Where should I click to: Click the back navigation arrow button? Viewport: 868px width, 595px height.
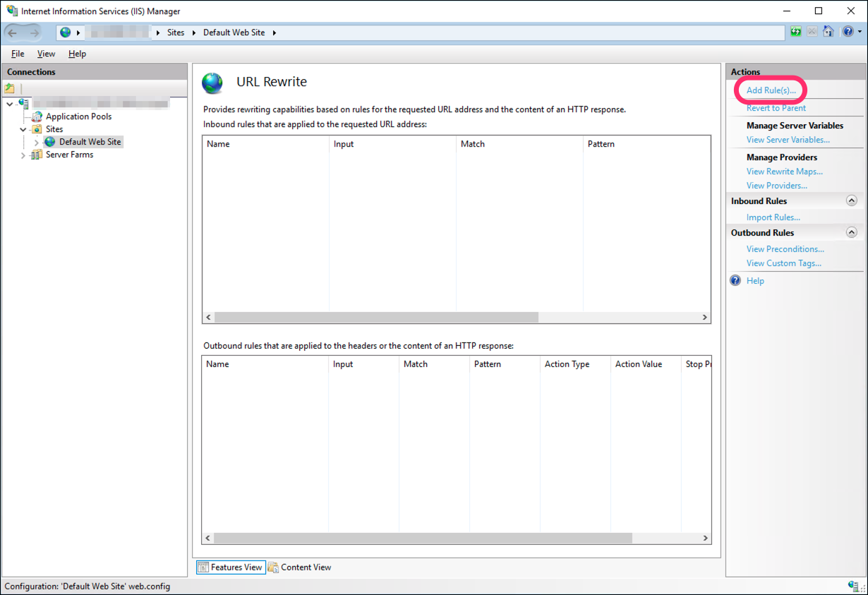coord(13,32)
